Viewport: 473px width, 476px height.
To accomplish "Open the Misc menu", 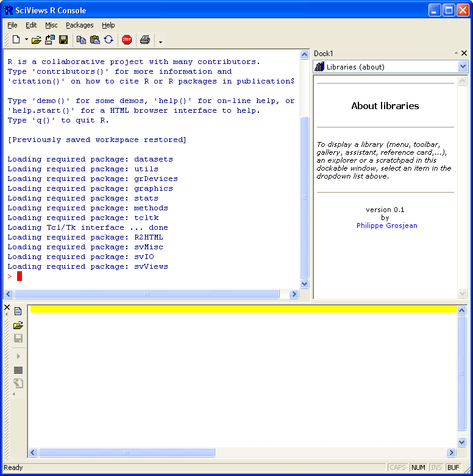I will pyautogui.click(x=51, y=25).
